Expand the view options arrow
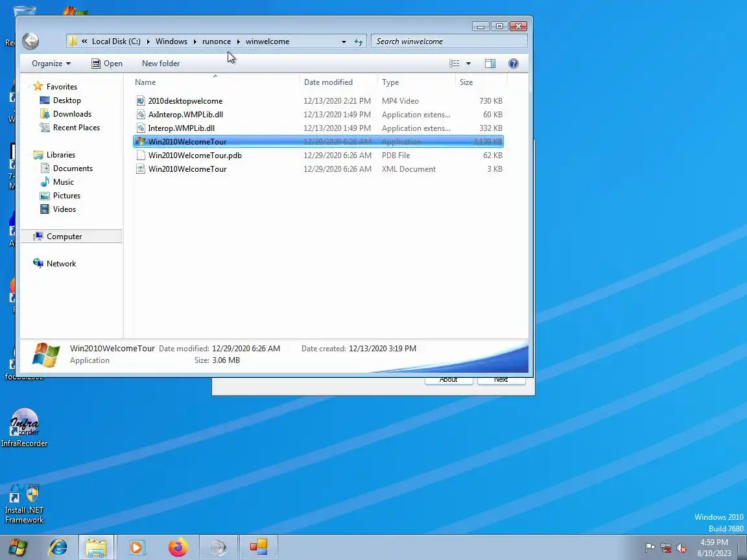 [468, 64]
